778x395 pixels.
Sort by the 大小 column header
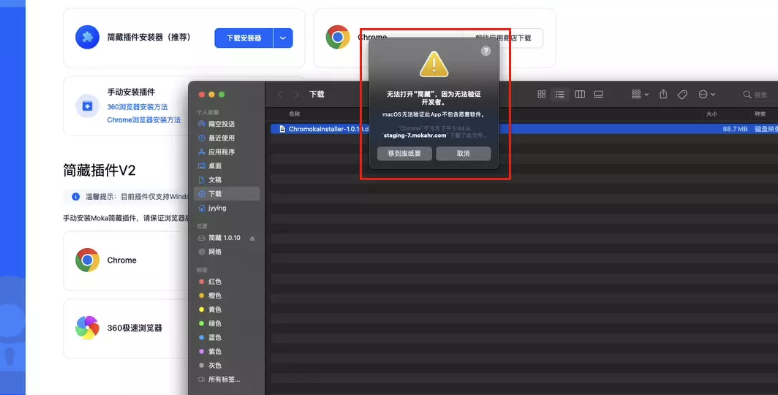coord(712,114)
